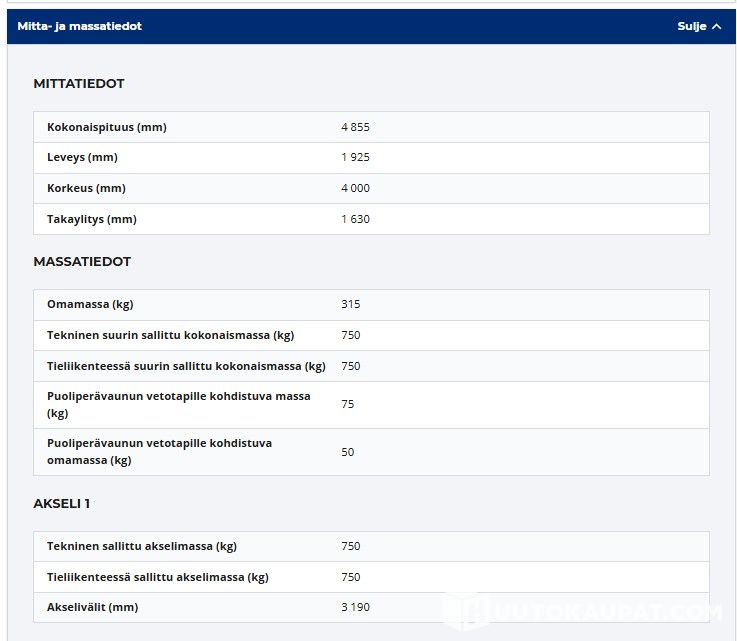This screenshot has height=641, width=737.
Task: Click the Omamassa value 315
Action: click(x=350, y=305)
